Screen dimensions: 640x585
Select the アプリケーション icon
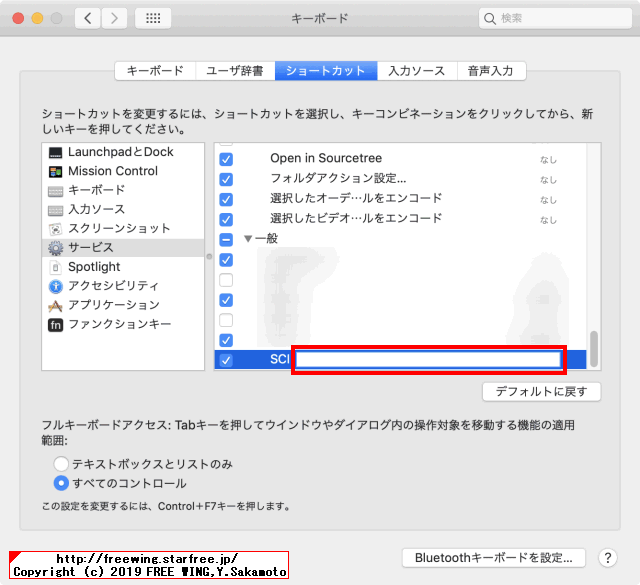[x=56, y=306]
